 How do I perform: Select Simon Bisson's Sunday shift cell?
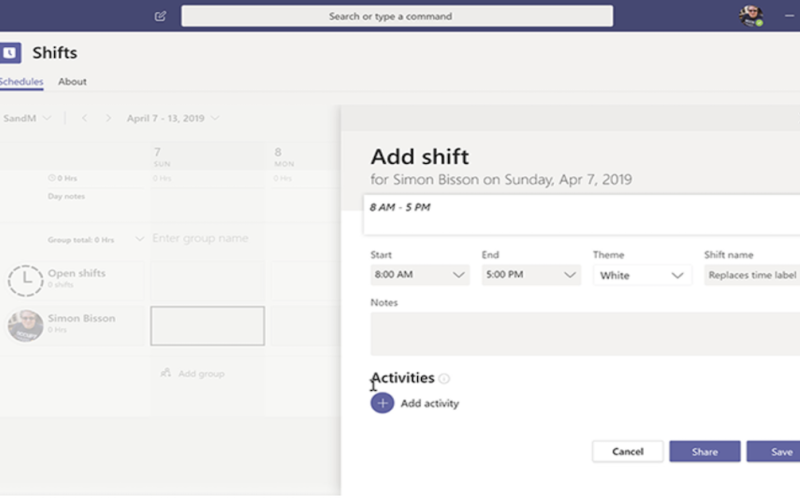[x=207, y=326]
